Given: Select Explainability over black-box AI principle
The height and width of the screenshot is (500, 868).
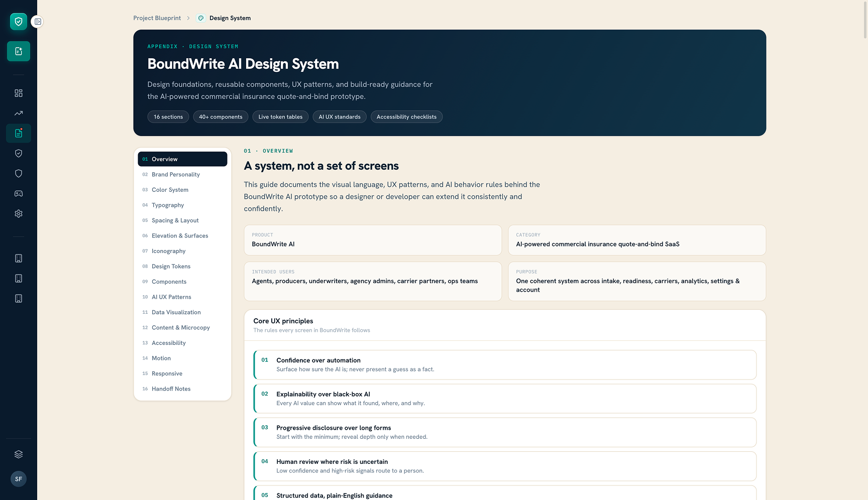Looking at the screenshot, I should click(x=505, y=399).
